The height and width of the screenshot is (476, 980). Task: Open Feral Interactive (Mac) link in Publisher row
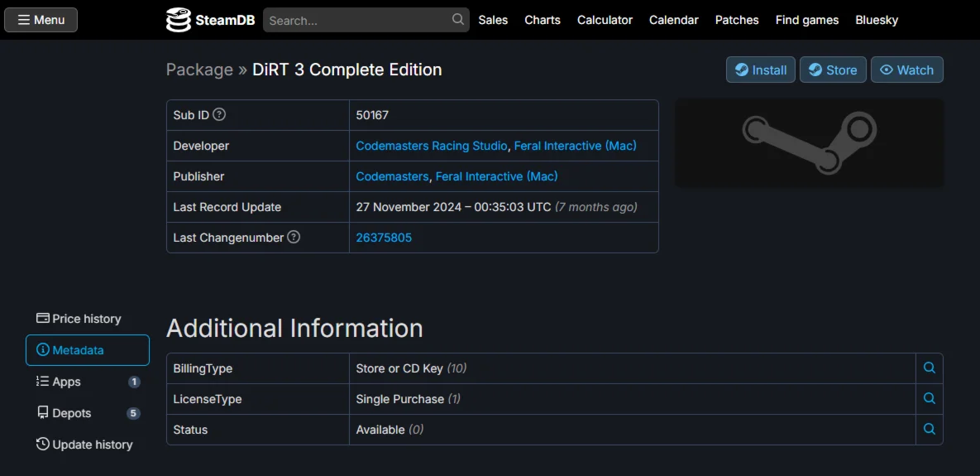(497, 176)
